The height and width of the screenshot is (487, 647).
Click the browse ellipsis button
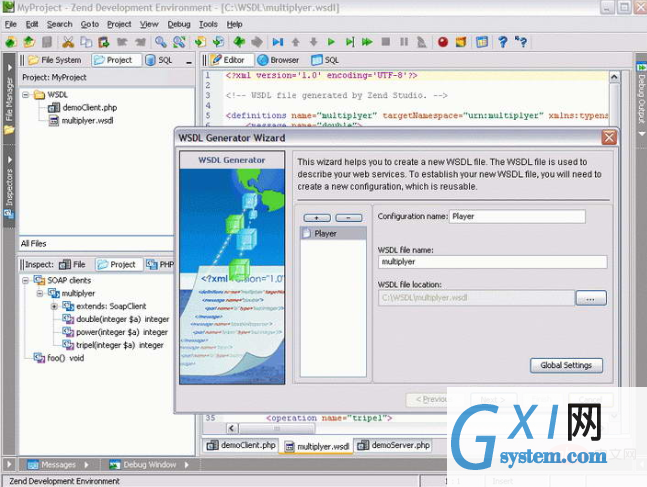tap(591, 298)
